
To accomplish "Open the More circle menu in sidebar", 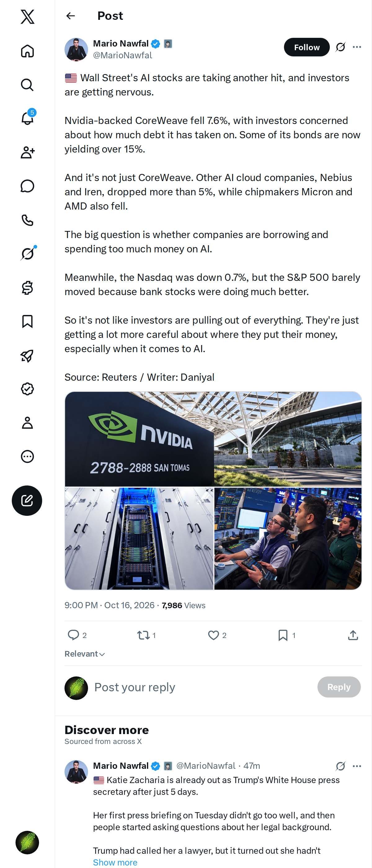I will pos(27,456).
